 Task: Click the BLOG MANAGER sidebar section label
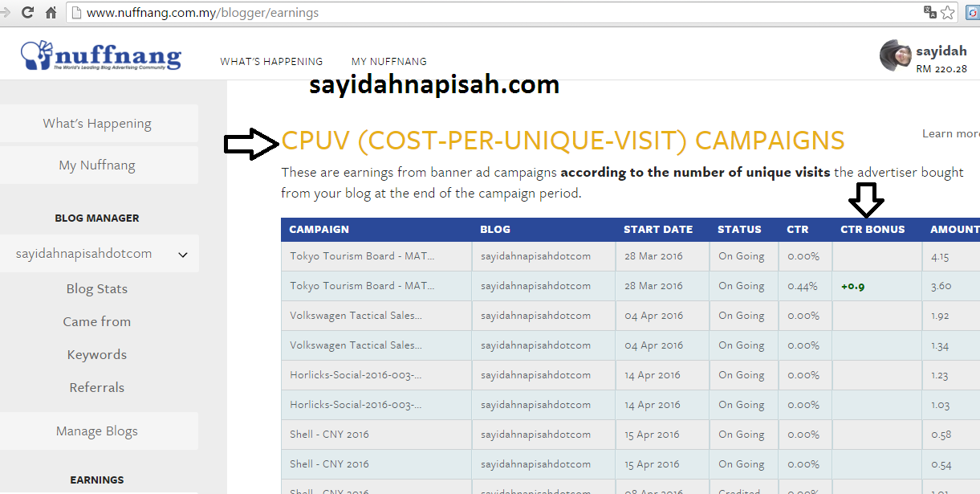tap(97, 218)
